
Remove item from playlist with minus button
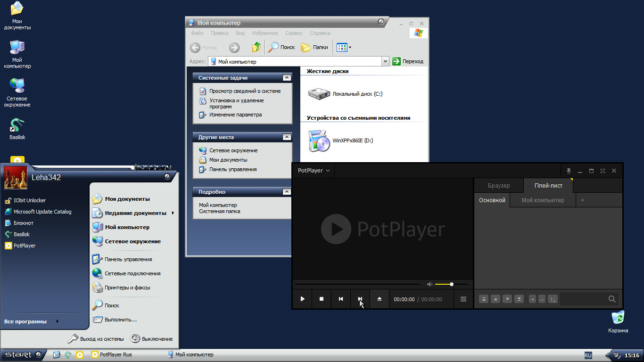(x=542, y=299)
